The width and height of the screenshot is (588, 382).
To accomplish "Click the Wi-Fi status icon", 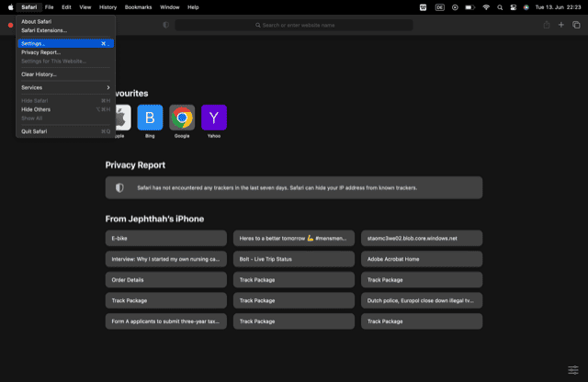I will [486, 6].
